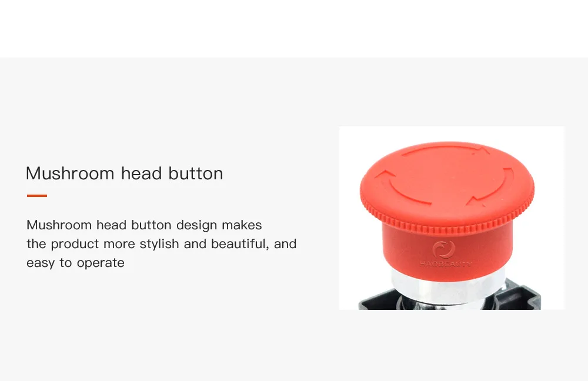Click the line "Mushroom head button design makes"

point(145,225)
